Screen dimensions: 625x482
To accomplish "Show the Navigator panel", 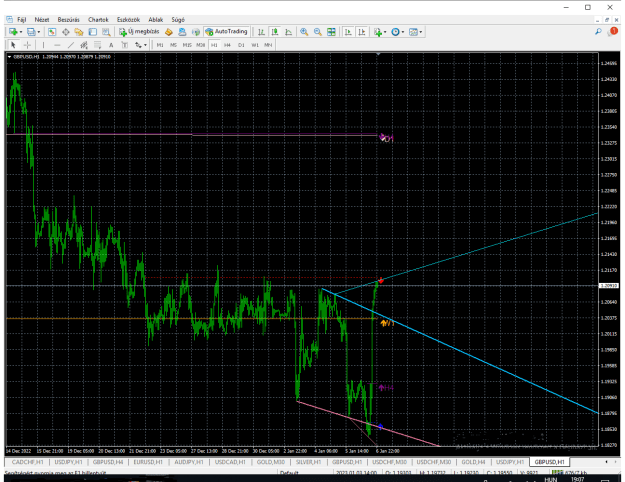I will (x=79, y=32).
